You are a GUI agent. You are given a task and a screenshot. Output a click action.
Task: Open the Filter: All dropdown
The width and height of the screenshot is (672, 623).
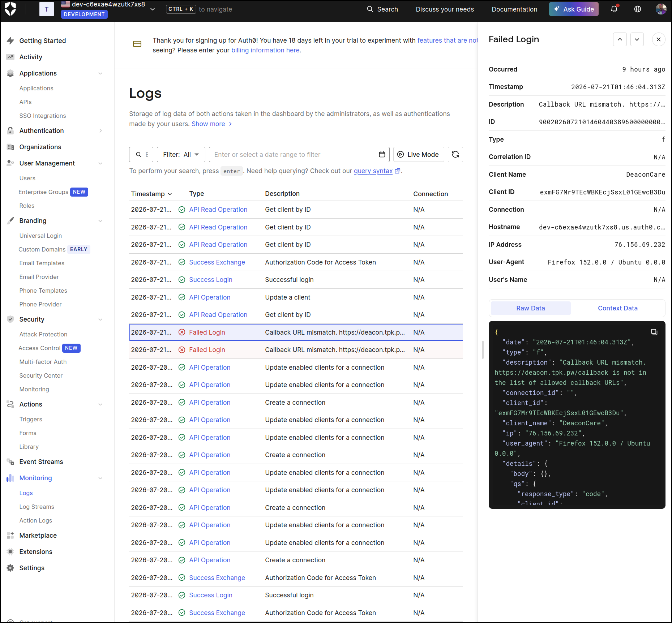(181, 154)
